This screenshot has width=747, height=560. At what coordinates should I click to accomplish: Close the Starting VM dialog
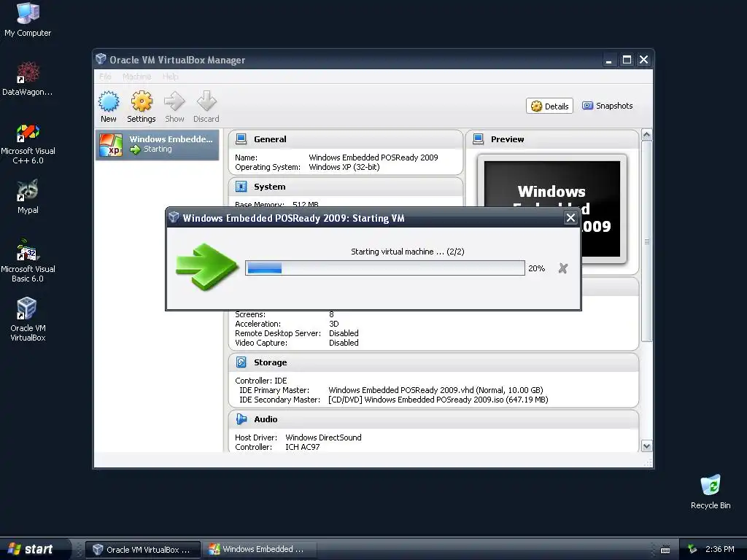coord(570,218)
